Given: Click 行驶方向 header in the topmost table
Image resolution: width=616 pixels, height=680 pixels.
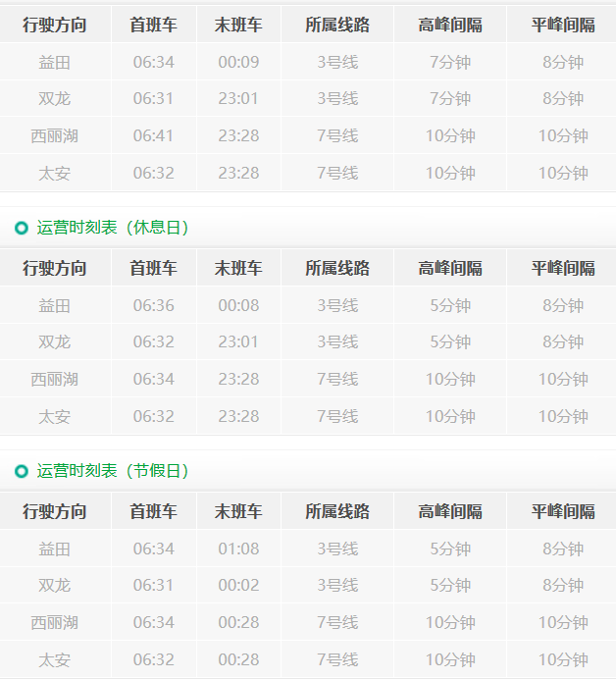Looking at the screenshot, I should click(55, 26).
